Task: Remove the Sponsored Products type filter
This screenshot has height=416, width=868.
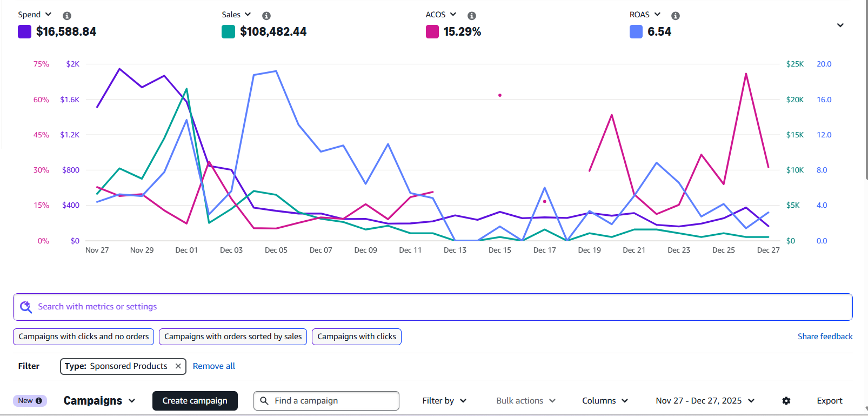Action: tap(178, 366)
